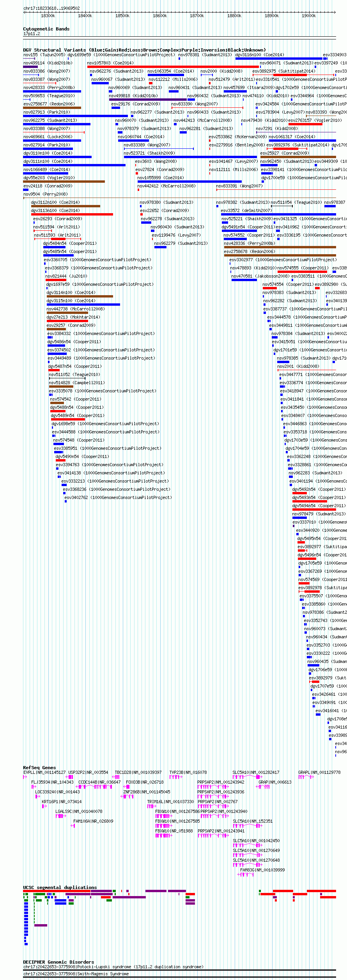Click variant nsv155 (Tuzun2005)
The width and height of the screenshot is (347, 980).
pyautogui.click(x=44, y=55)
